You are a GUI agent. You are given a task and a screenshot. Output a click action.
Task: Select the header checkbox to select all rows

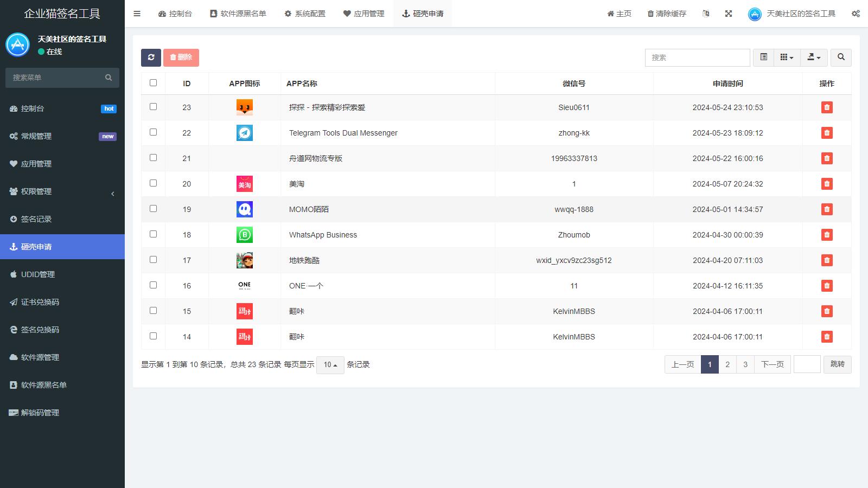point(154,82)
